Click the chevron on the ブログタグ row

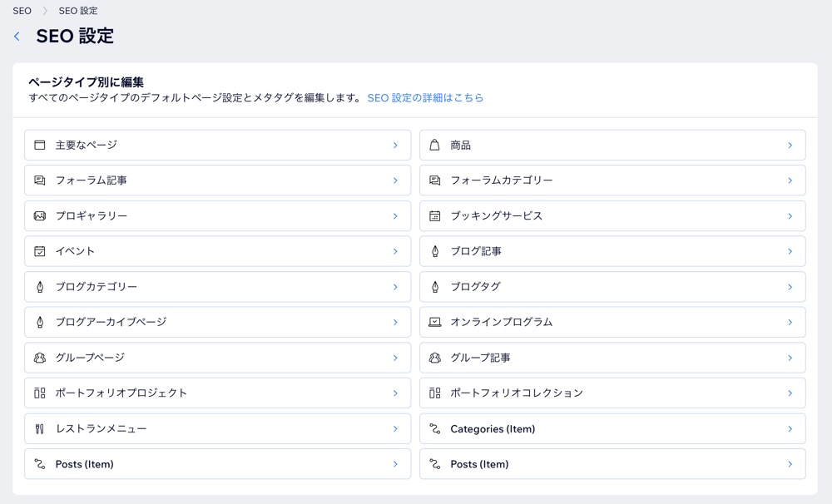point(790,287)
